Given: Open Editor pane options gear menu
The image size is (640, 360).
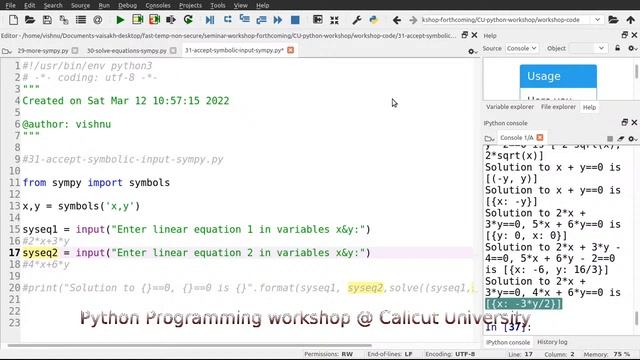Looking at the screenshot, I should 472,51.
